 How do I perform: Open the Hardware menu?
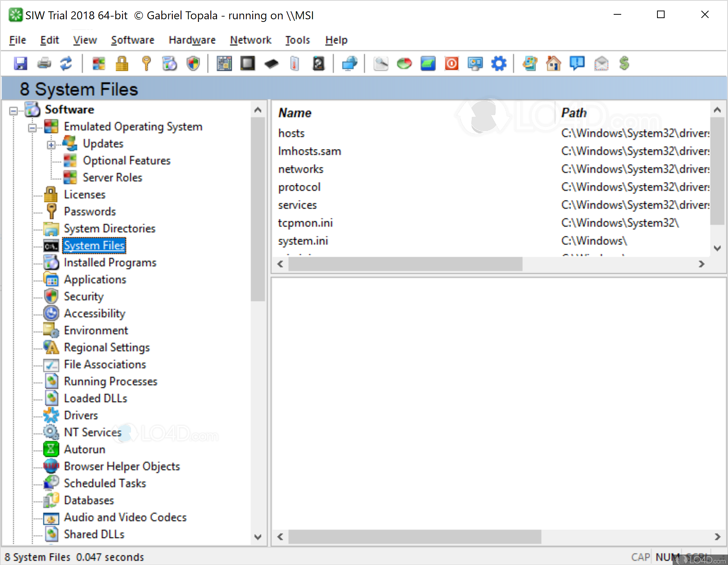pyautogui.click(x=192, y=40)
